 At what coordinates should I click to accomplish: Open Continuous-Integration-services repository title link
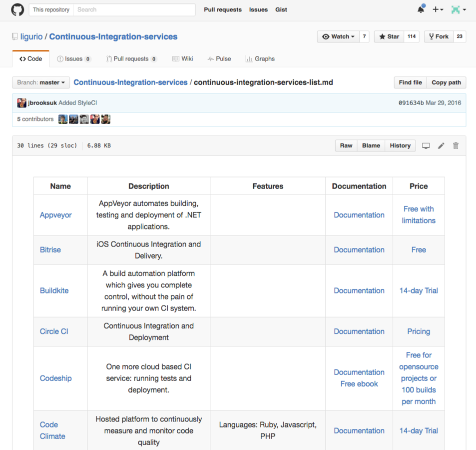click(x=113, y=36)
